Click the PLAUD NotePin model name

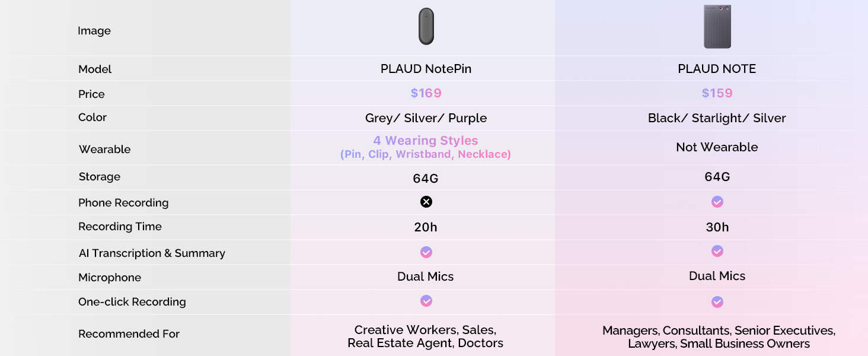point(426,69)
